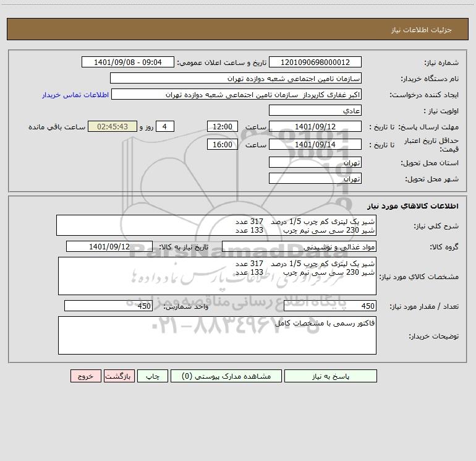The height and width of the screenshot is (461, 476).
Task: Click the شهر محل تحویل field
Action: 315,178
